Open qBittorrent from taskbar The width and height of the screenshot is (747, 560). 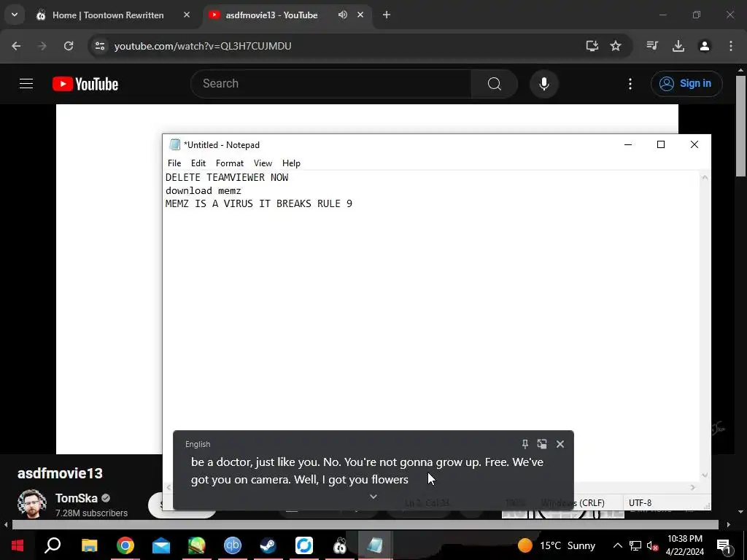click(233, 545)
